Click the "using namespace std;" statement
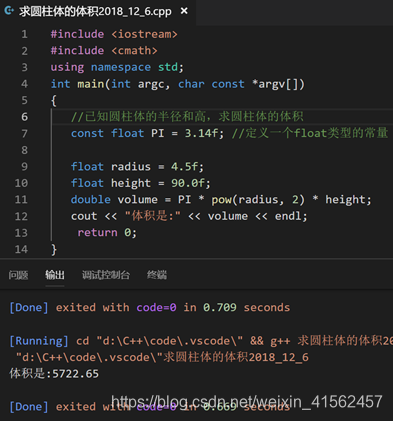 pyautogui.click(x=117, y=67)
